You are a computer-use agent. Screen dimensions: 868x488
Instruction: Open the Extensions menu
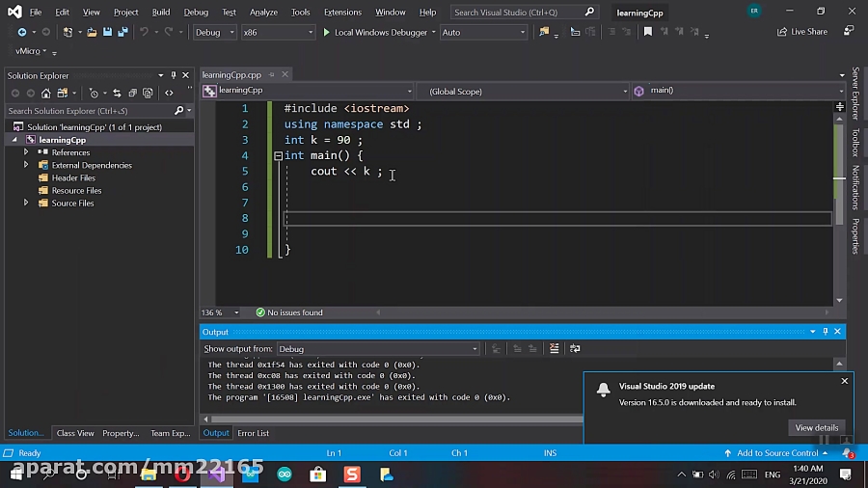click(x=342, y=12)
